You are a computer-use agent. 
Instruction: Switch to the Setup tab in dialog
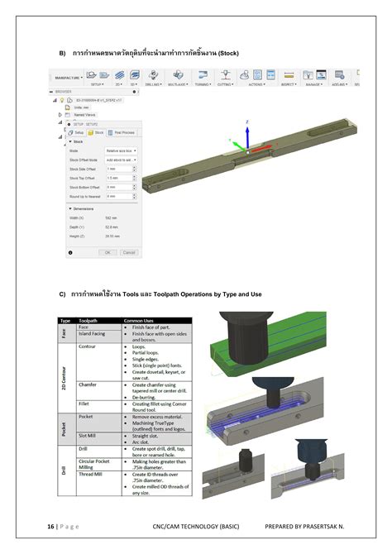(x=76, y=132)
